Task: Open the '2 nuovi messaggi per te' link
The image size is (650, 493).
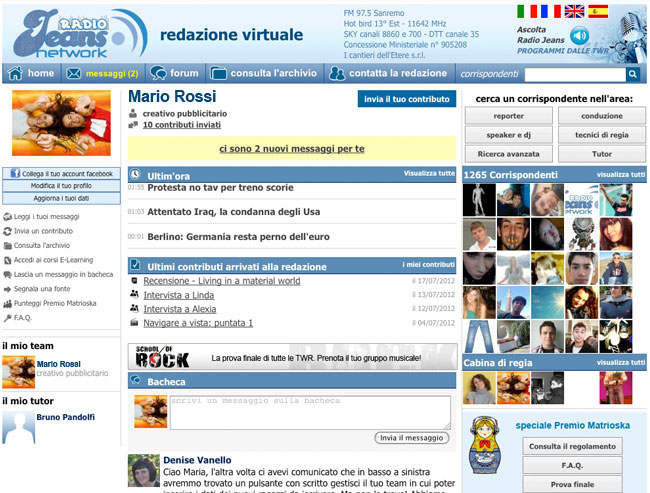Action: tap(291, 149)
